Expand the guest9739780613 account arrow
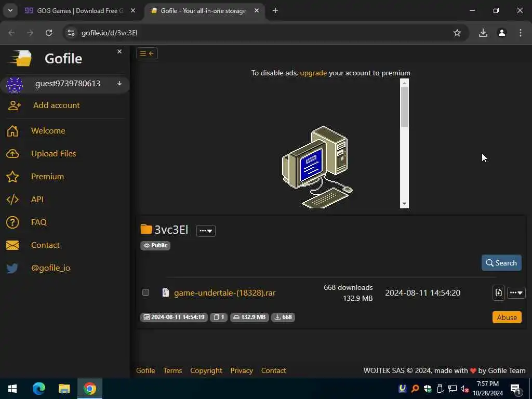 click(119, 84)
